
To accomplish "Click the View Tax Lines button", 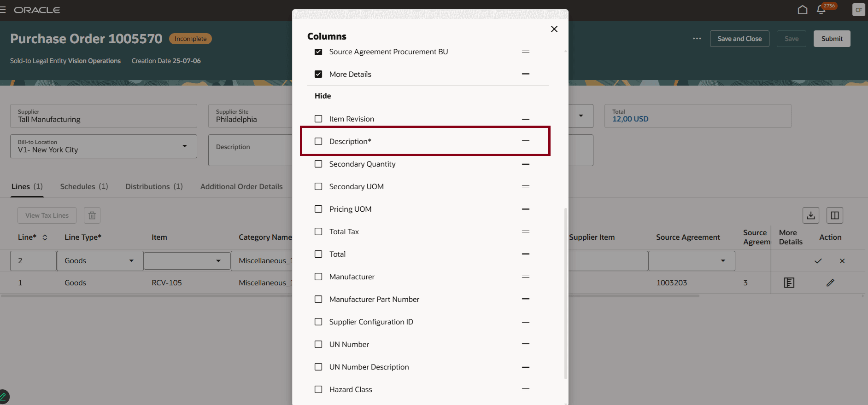I will pos(47,215).
